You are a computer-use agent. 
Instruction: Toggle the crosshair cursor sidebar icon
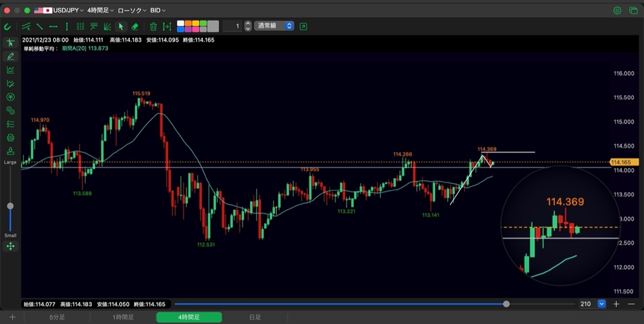pyautogui.click(x=10, y=43)
